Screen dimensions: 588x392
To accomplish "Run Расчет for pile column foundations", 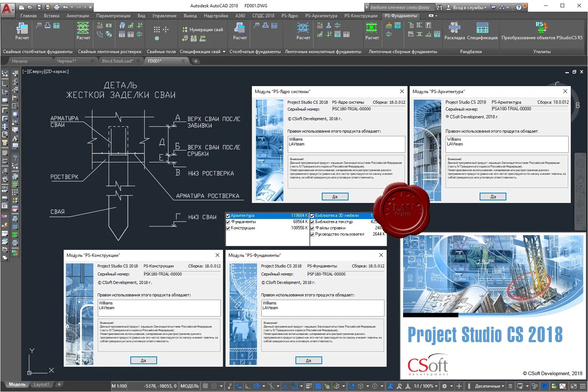I will point(22,31).
